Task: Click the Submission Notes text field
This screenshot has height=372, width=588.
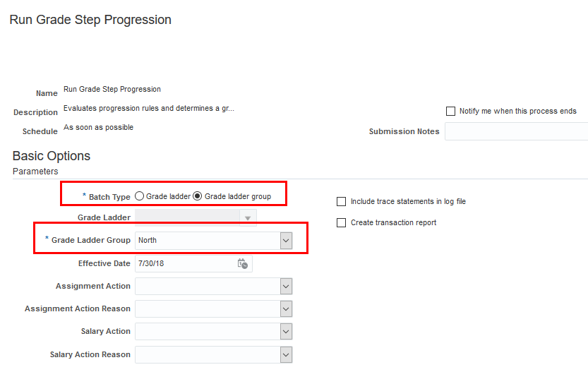Action: 516,132
